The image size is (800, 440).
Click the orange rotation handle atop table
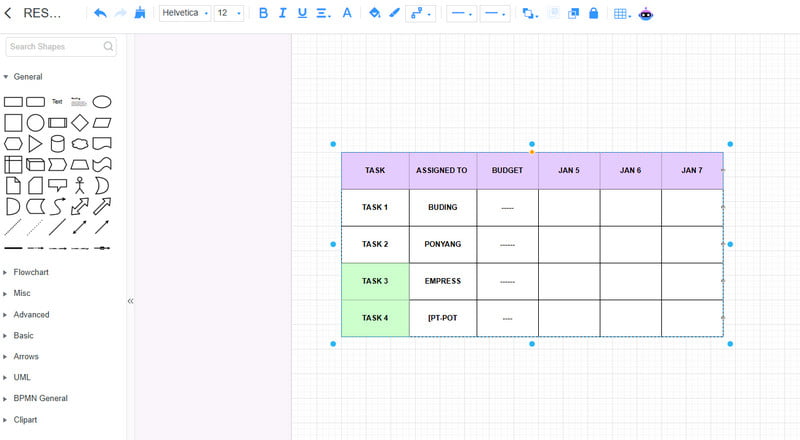pyautogui.click(x=532, y=152)
